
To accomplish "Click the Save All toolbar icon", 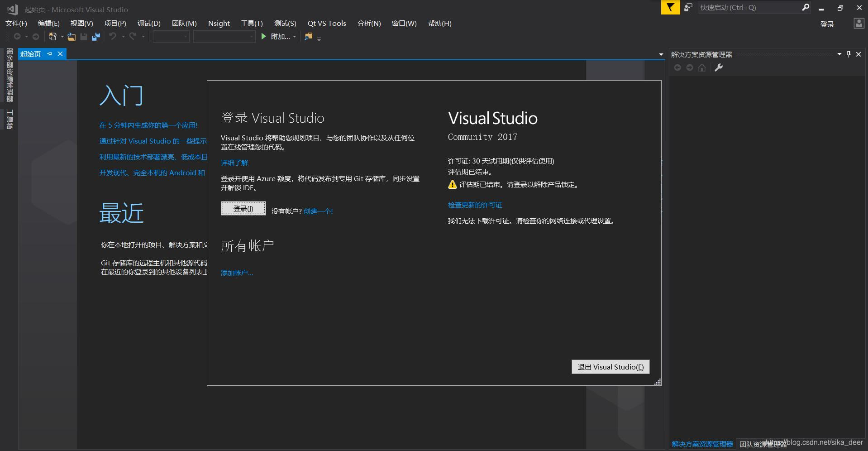I will point(96,37).
